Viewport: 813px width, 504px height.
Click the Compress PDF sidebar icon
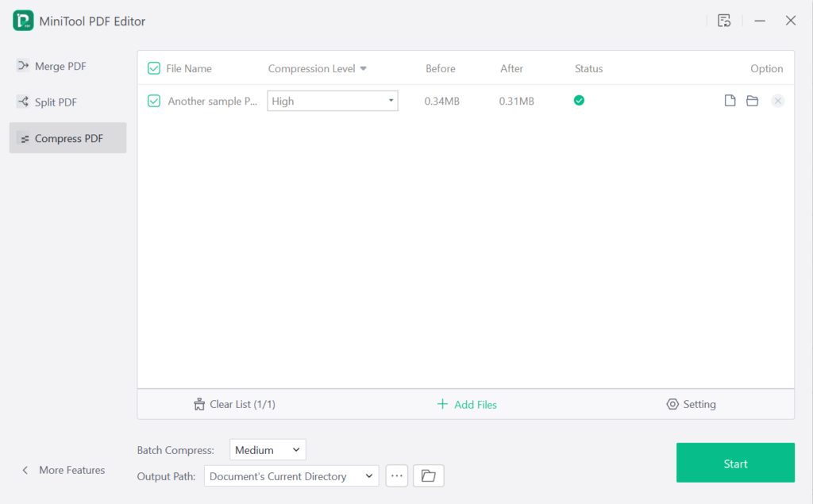24,139
